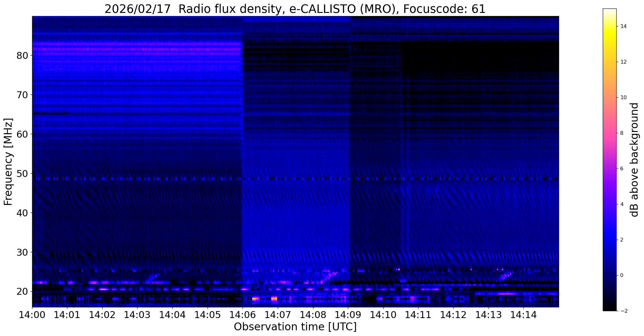
Task: Click the 40 MHz frequency tick label
Action: pyautogui.click(x=22, y=213)
